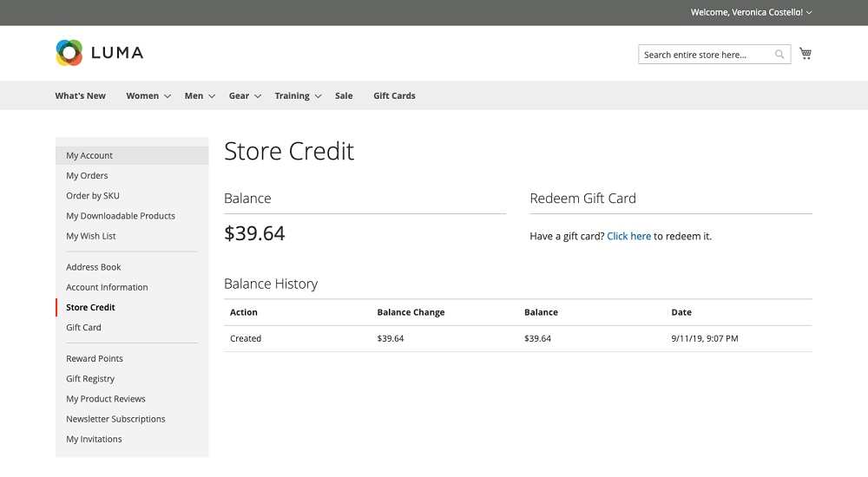Click into the store search field

coord(705,55)
